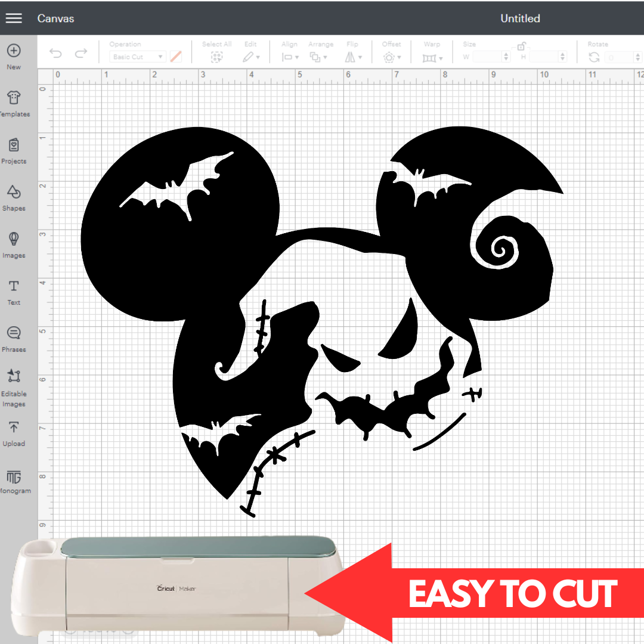Expand the Warp dropdown arrow

pyautogui.click(x=441, y=58)
